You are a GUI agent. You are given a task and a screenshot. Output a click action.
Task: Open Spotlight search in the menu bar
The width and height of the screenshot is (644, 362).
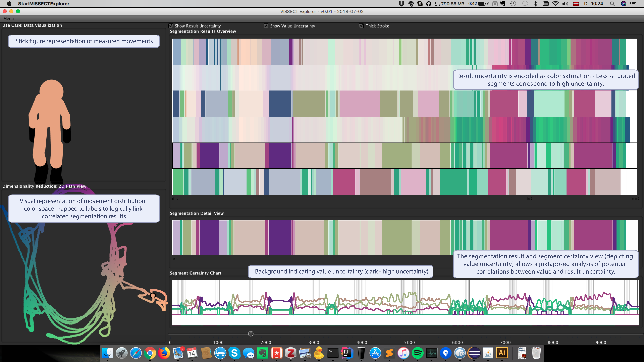(x=612, y=4)
